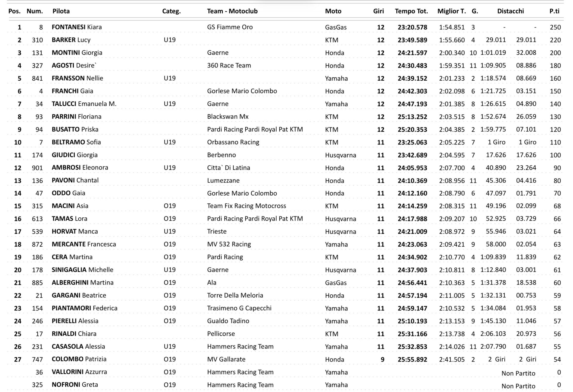Click the Team - Motoclub column header
Screen dimensions: 573x392
click(x=232, y=11)
